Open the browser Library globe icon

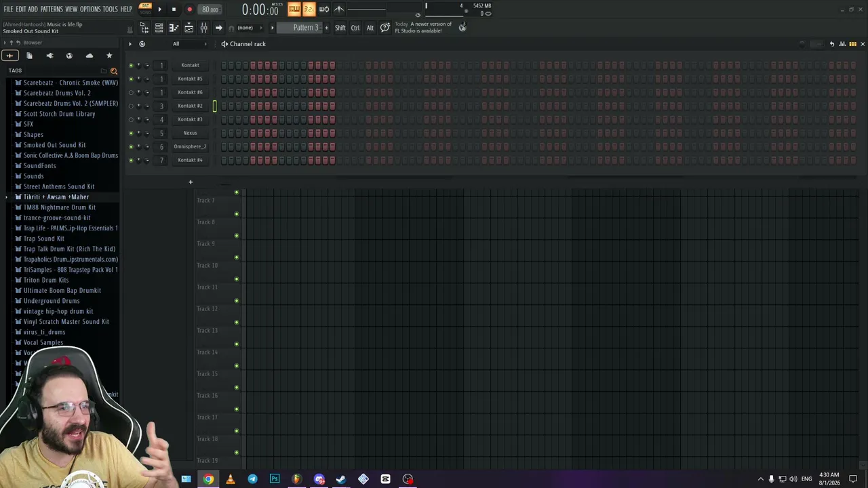(x=69, y=56)
